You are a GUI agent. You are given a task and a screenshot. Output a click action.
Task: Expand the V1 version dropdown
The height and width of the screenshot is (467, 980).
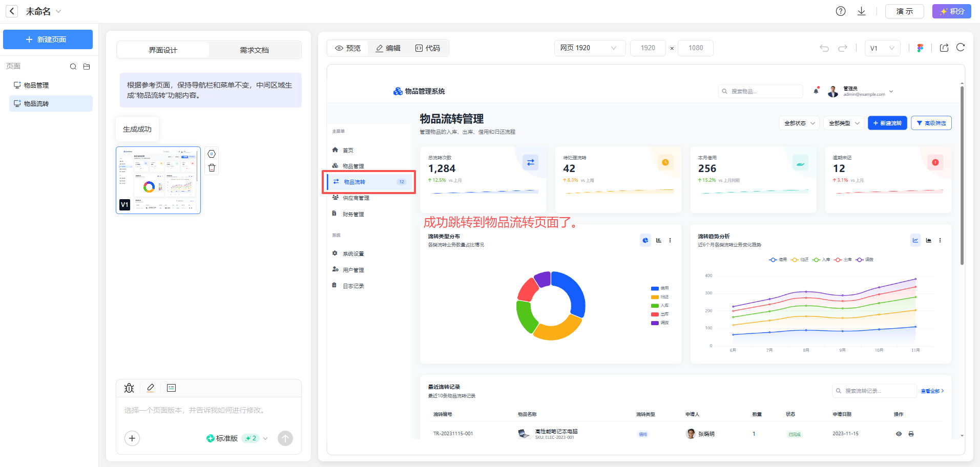point(882,48)
